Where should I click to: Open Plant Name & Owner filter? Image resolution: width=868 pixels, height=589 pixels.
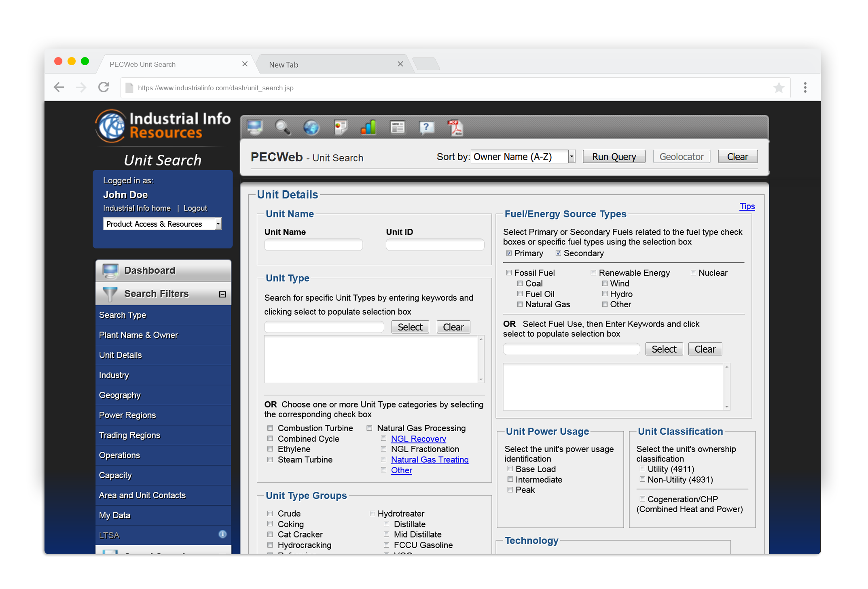point(163,335)
